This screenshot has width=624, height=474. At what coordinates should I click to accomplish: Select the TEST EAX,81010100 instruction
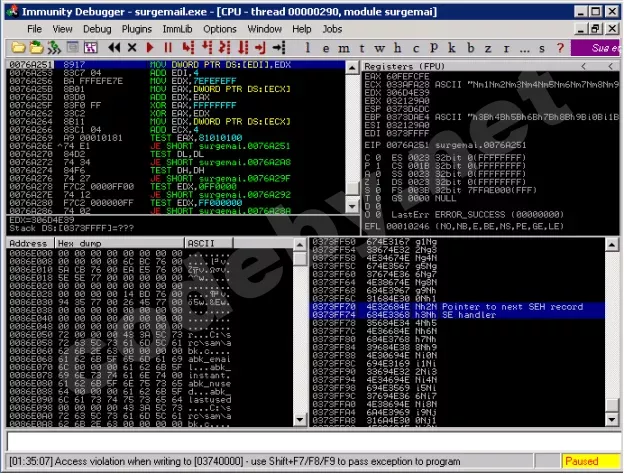[x=176, y=138]
